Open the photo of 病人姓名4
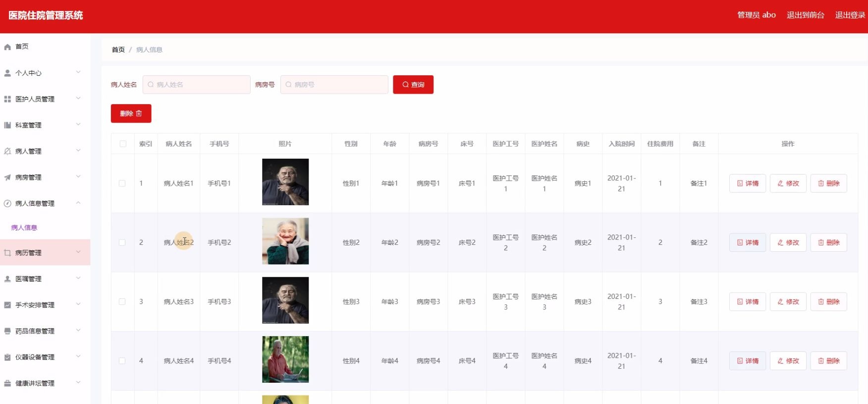The image size is (868, 404). pyautogui.click(x=285, y=359)
